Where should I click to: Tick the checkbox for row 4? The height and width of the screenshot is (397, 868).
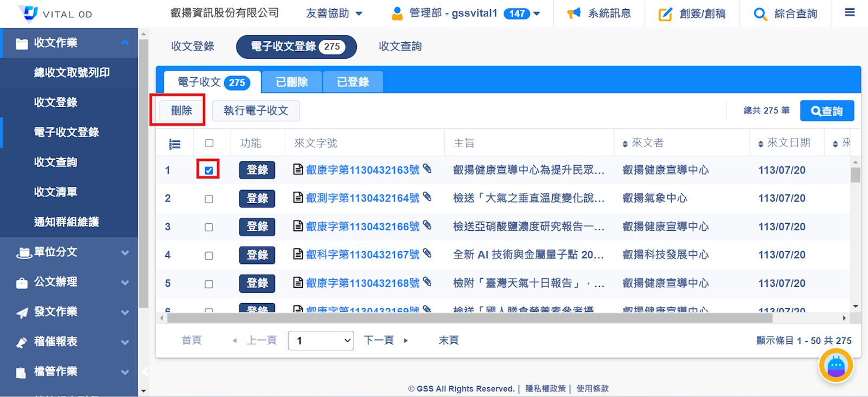(x=209, y=255)
